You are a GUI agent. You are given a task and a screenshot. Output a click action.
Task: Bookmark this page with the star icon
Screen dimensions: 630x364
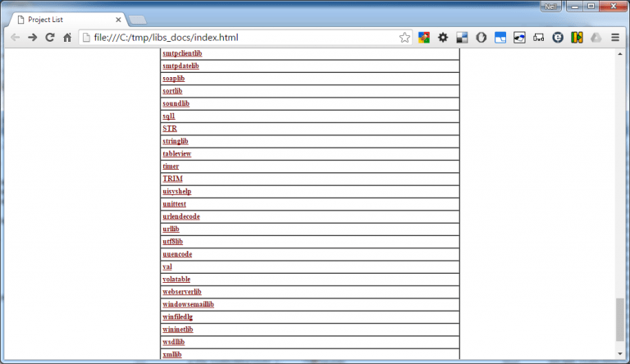click(404, 38)
